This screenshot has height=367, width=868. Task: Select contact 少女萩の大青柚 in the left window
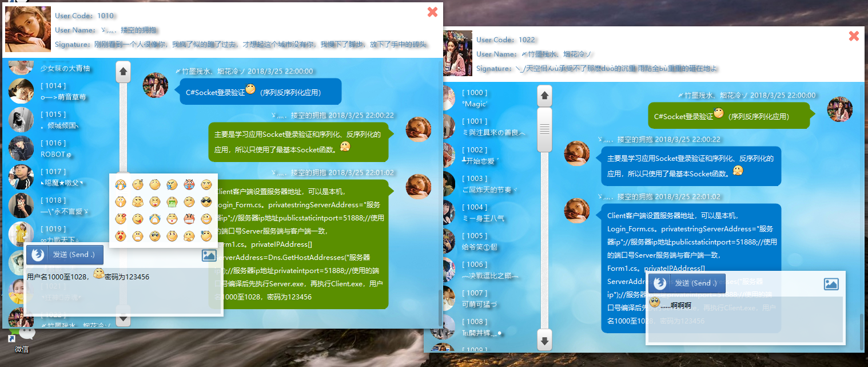tap(61, 68)
